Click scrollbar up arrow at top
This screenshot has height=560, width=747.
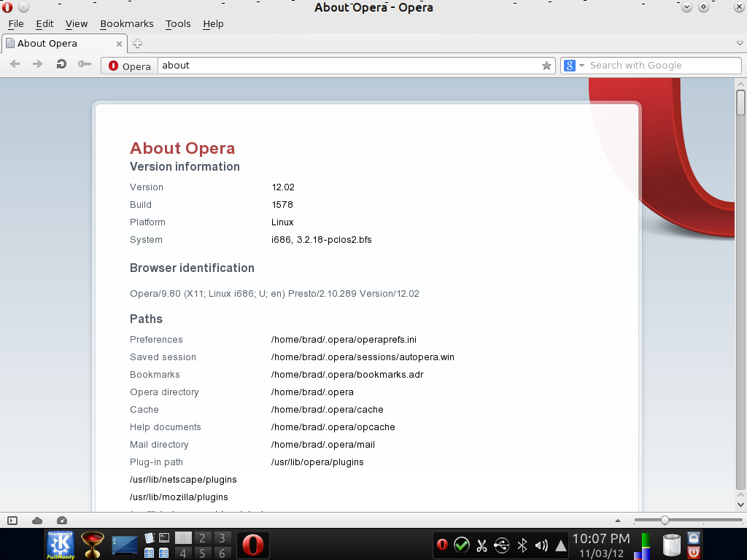[740, 85]
